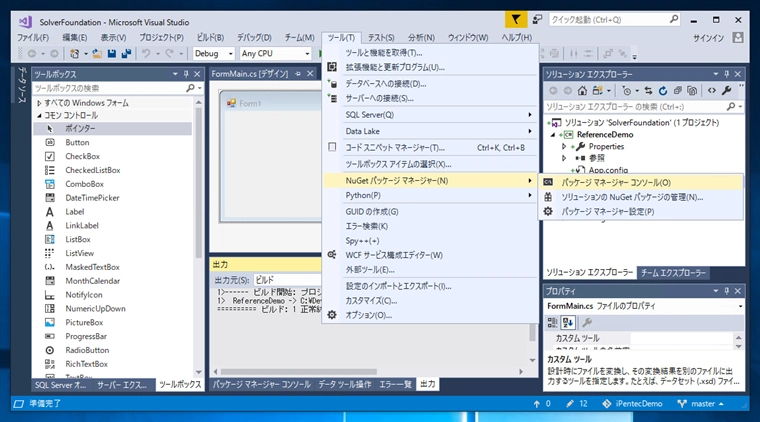Click the Solution Explorer Refresh icon
The height and width of the screenshot is (422, 760).
tap(663, 91)
